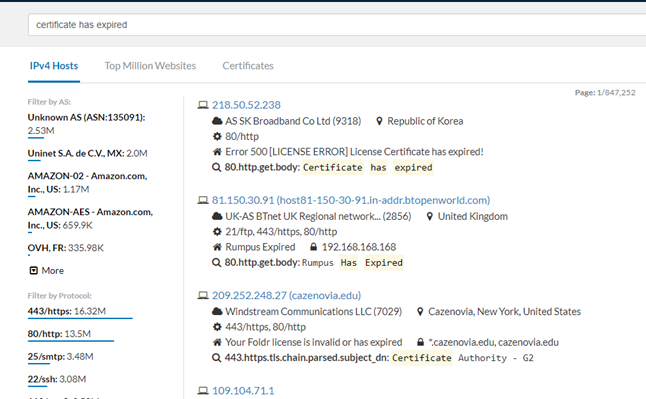Filter results by OVH, FR
Image resolution: width=646 pixels, height=399 pixels.
(x=66, y=248)
